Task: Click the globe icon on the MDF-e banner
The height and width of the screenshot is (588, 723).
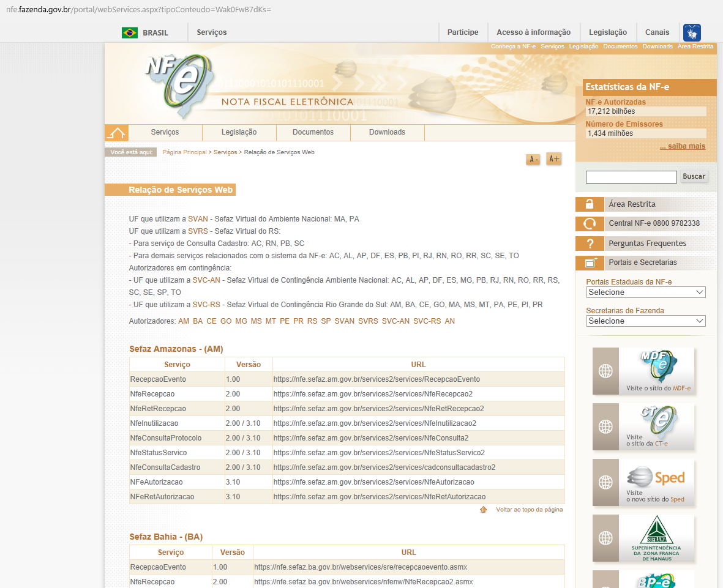Action: pyautogui.click(x=605, y=371)
